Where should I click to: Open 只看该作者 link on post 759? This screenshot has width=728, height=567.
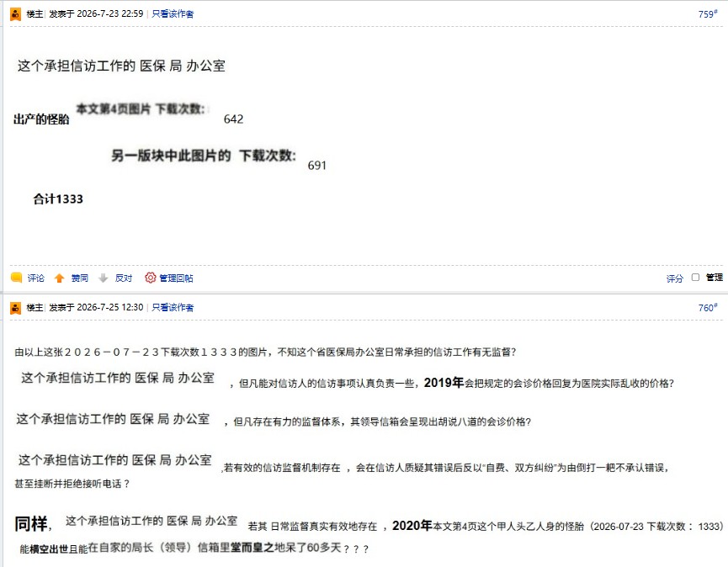173,14
